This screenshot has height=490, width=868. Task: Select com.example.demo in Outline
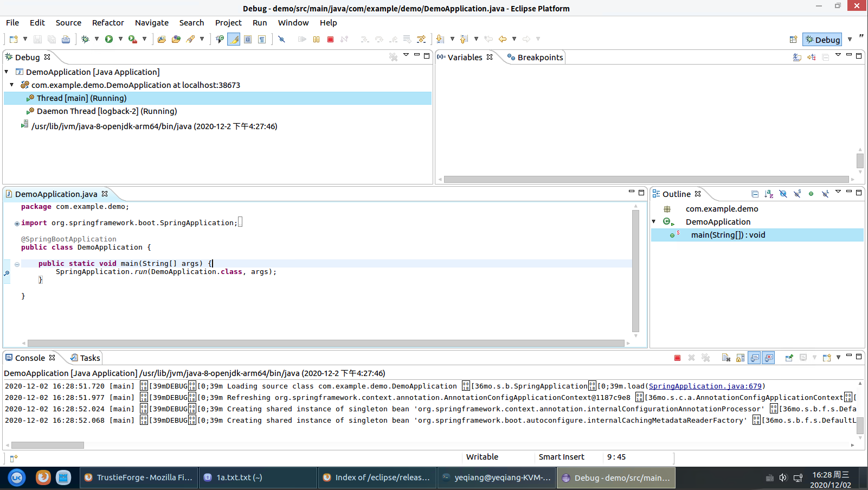point(722,209)
